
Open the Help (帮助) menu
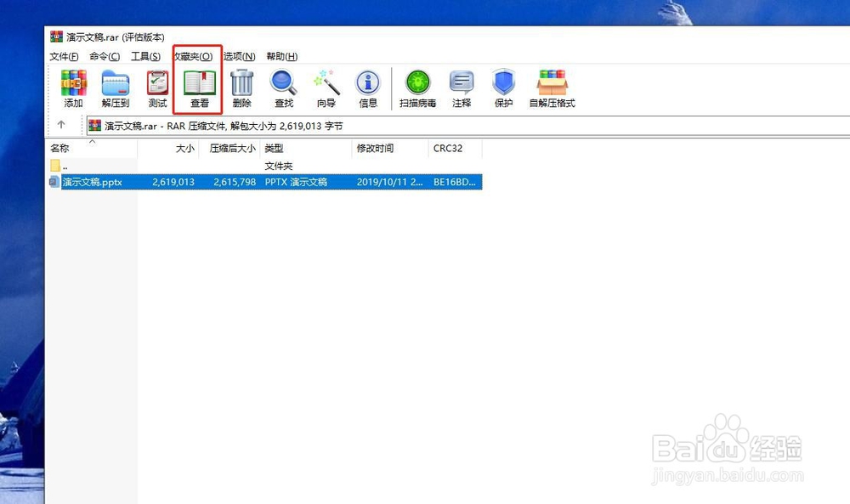coord(282,56)
